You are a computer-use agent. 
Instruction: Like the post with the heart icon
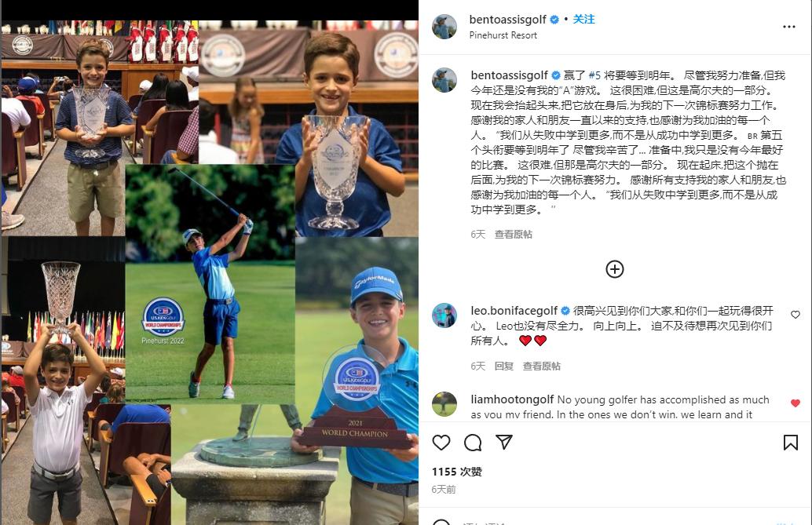(x=441, y=443)
